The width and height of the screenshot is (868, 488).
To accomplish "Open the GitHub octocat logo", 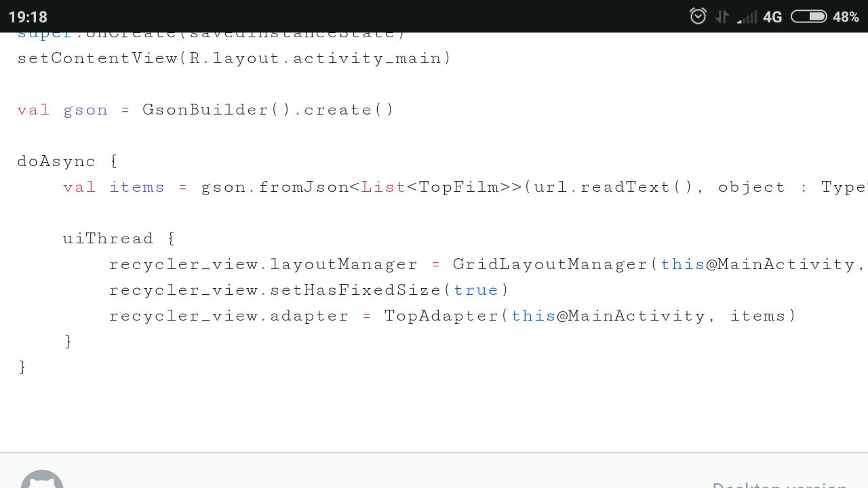I will click(x=42, y=480).
